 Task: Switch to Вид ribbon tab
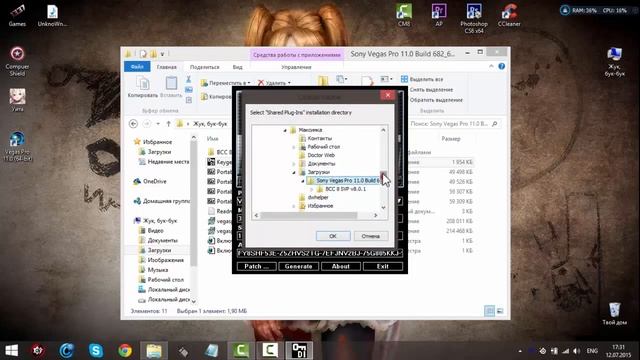point(238,67)
